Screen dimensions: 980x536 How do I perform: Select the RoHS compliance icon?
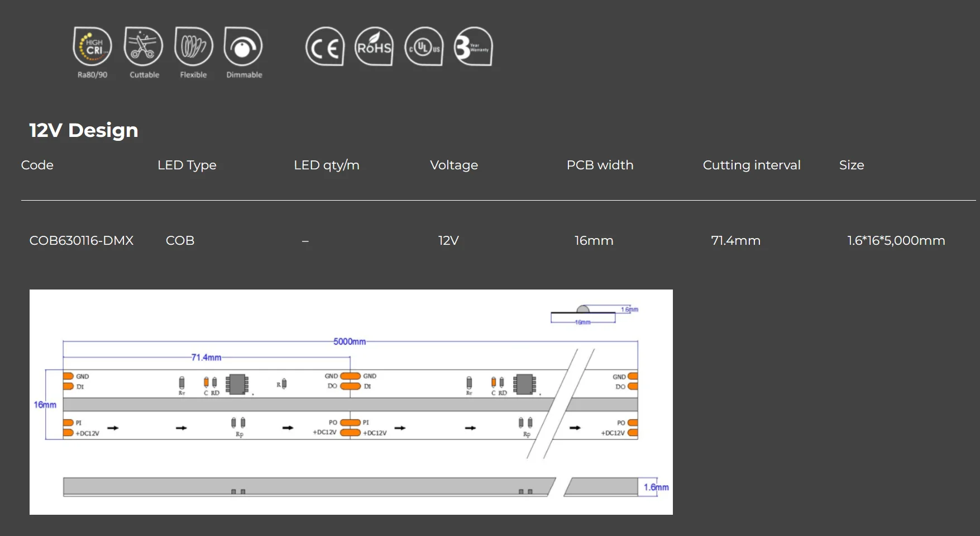[x=374, y=47]
